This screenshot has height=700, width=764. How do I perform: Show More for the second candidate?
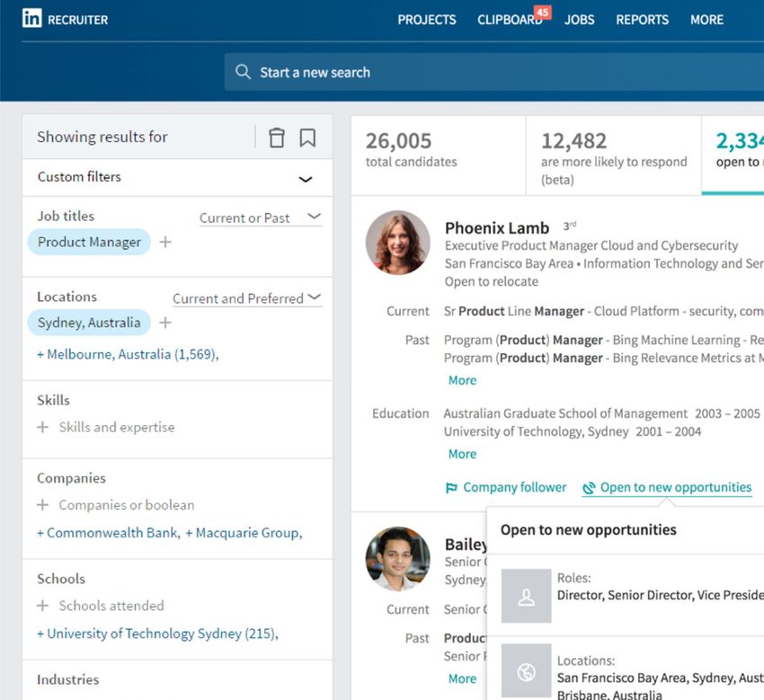462,678
